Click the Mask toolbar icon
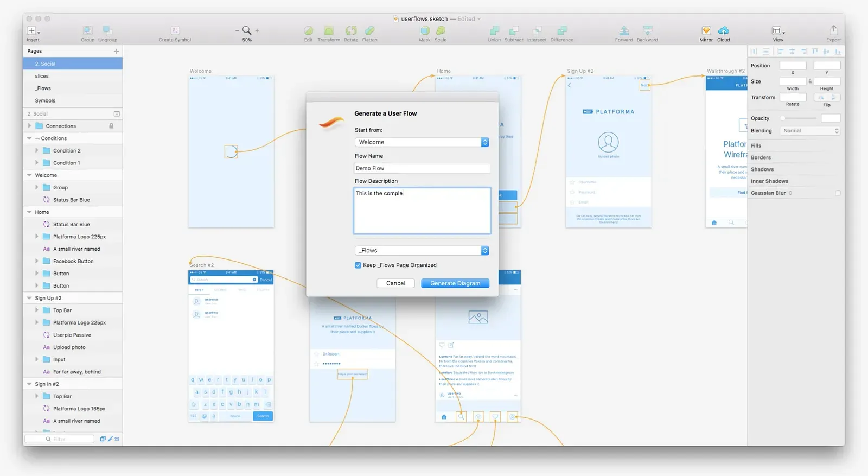 (x=425, y=31)
